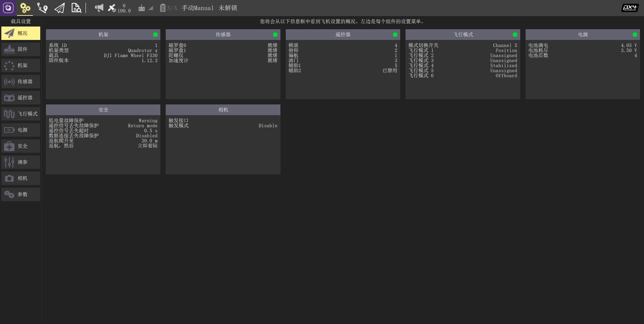Click the Position flight mode 1 value
Image resolution: width=644 pixels, height=324 pixels.
[506, 50]
